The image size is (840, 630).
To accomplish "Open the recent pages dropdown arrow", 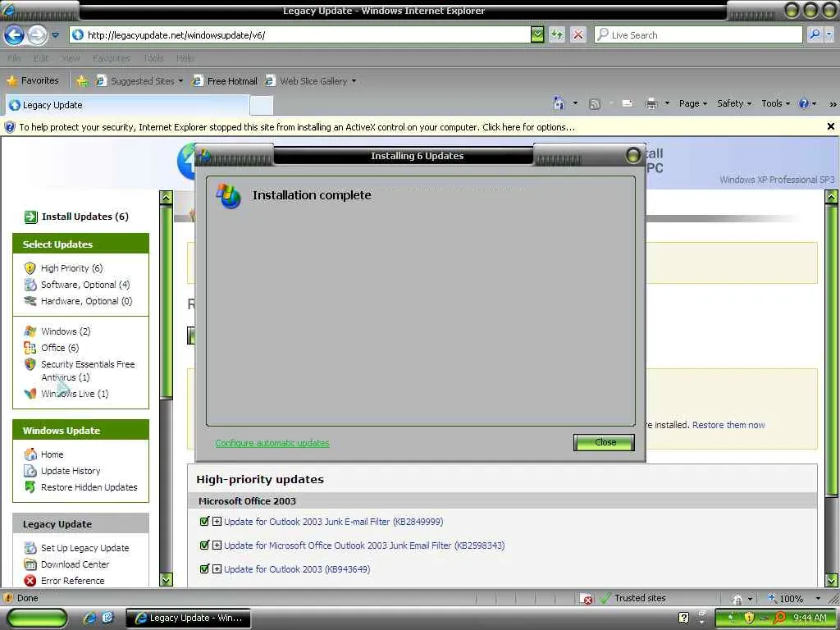I will click(55, 35).
